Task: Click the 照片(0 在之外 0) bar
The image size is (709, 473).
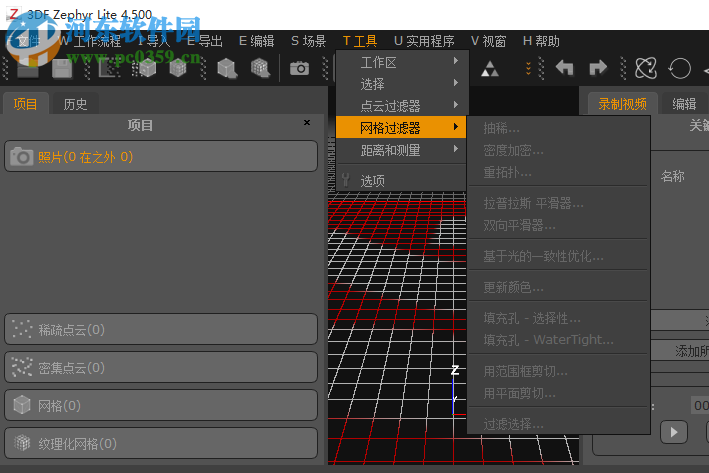Action: tap(161, 156)
